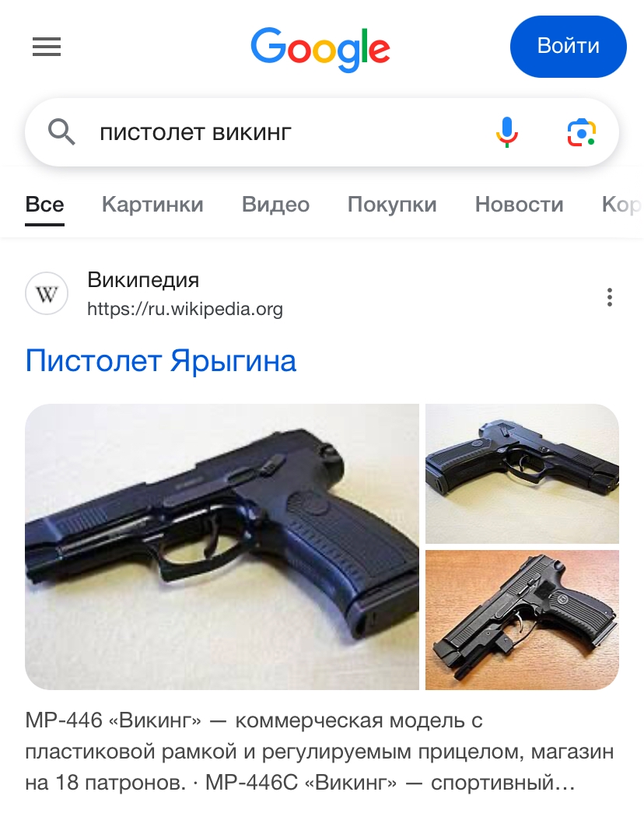Image resolution: width=644 pixels, height=813 pixels.
Task: Switch to the Картинки tab
Action: tap(152, 205)
